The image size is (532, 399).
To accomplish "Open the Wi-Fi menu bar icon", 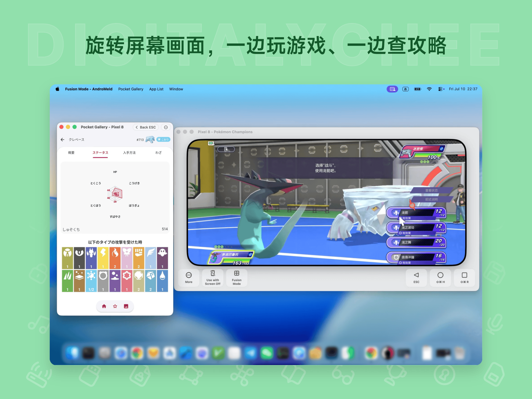I will tap(429, 89).
